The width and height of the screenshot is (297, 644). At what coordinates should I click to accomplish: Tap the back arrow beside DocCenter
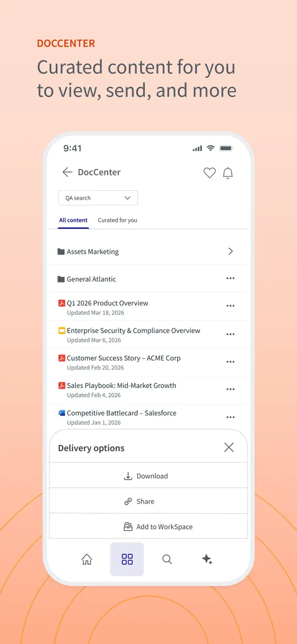click(67, 172)
